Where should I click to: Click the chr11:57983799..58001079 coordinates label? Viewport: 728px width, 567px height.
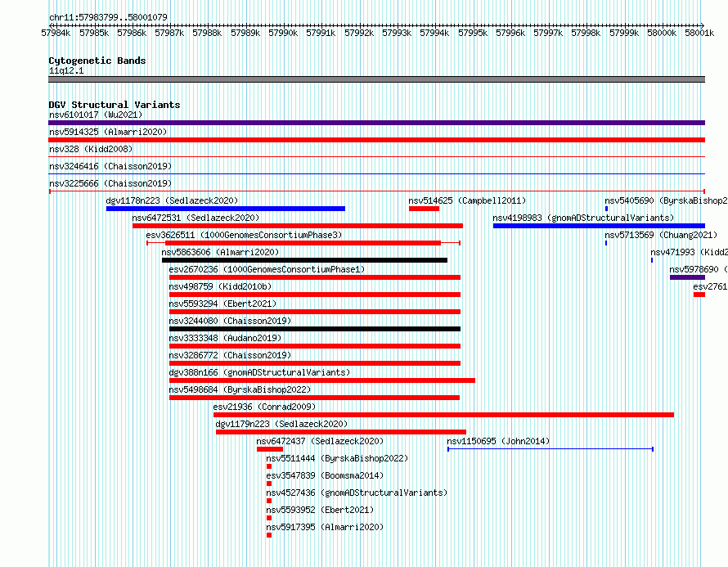pos(108,17)
